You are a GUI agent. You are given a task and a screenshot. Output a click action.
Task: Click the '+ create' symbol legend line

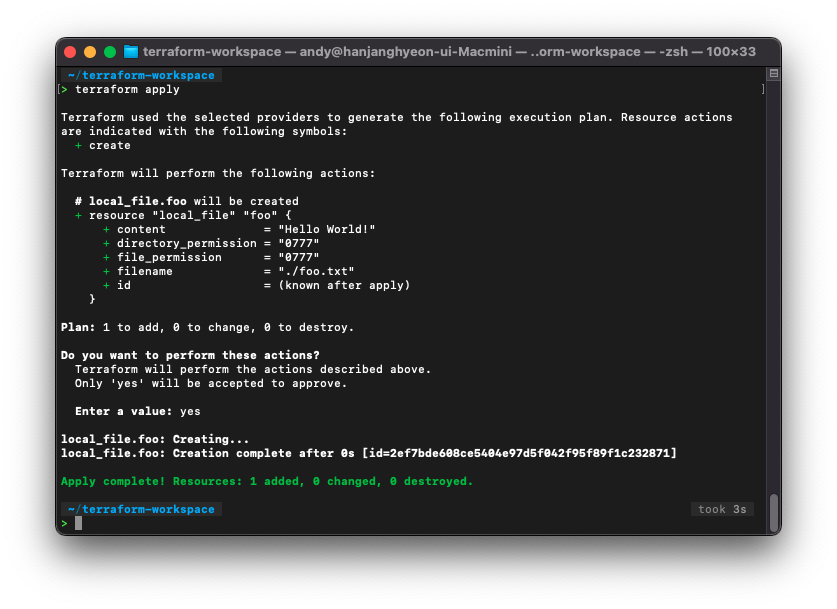tap(102, 146)
